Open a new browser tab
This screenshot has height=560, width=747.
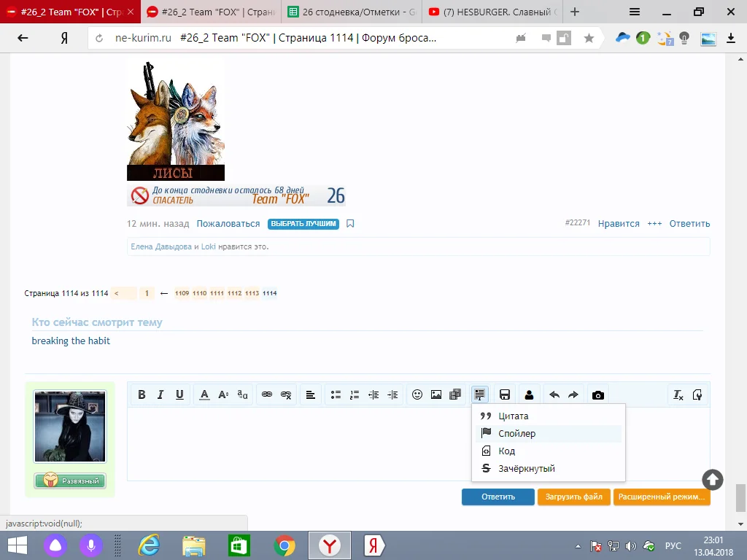point(575,12)
